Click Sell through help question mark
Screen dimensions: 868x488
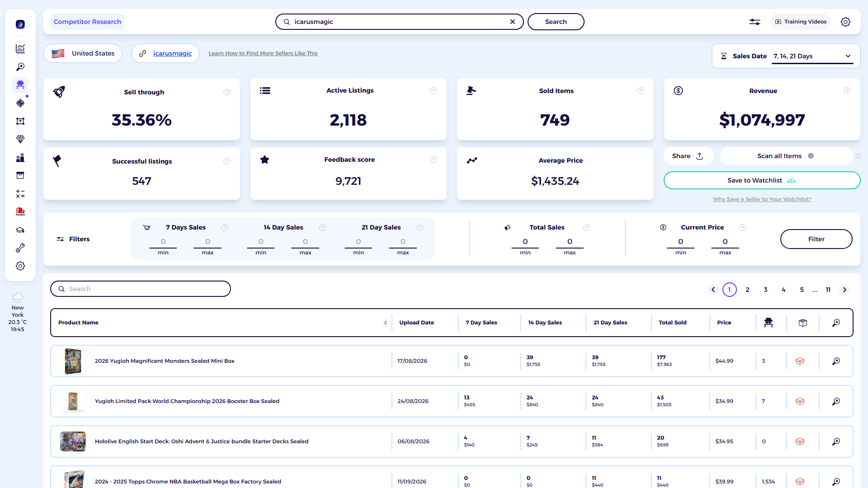pyautogui.click(x=227, y=92)
